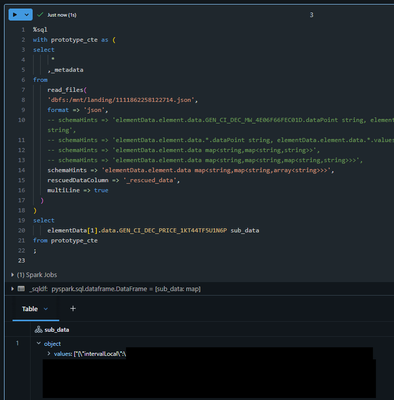The height and width of the screenshot is (400, 394).
Task: Open run options dropdown beside play button
Action: pyautogui.click(x=27, y=15)
